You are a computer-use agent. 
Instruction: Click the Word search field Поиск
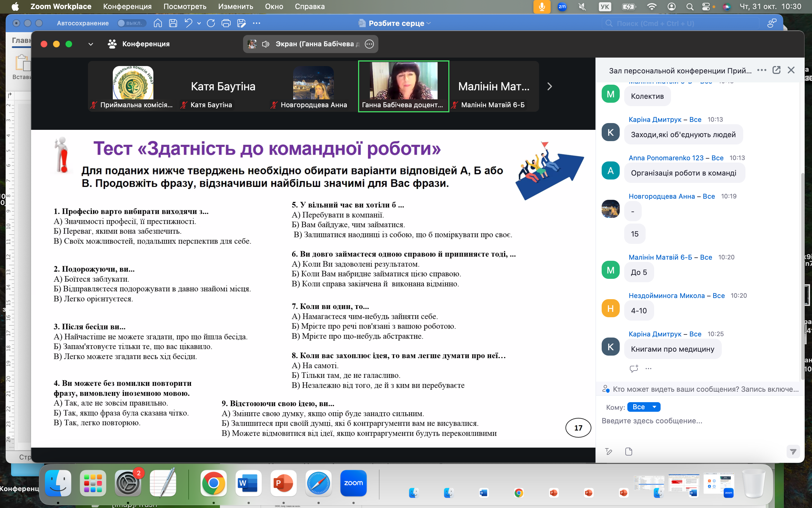[x=680, y=23]
